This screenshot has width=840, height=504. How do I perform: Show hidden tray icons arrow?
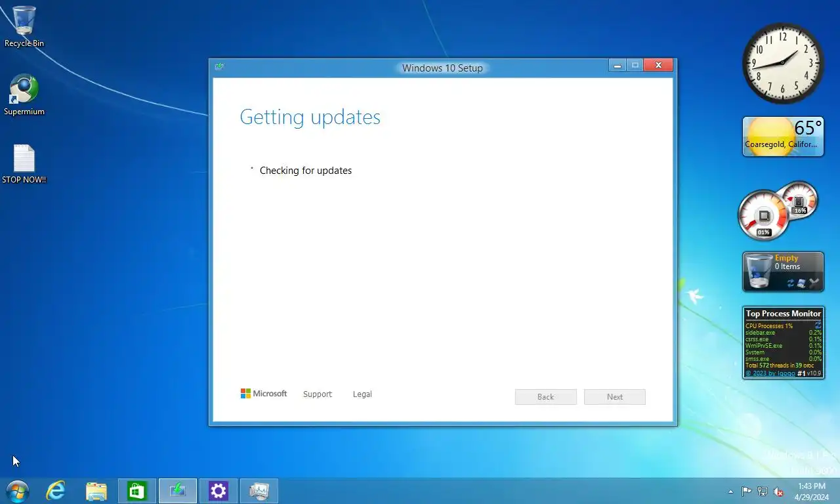(x=731, y=492)
